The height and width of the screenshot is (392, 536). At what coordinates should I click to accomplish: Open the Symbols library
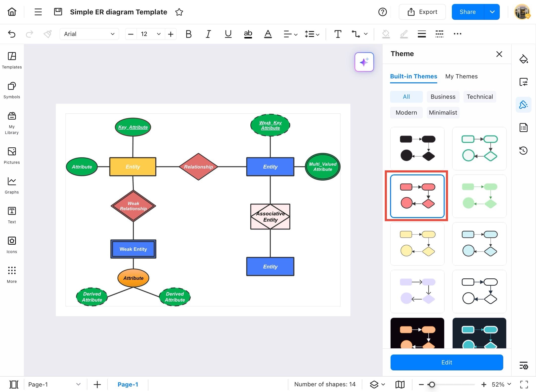12,90
